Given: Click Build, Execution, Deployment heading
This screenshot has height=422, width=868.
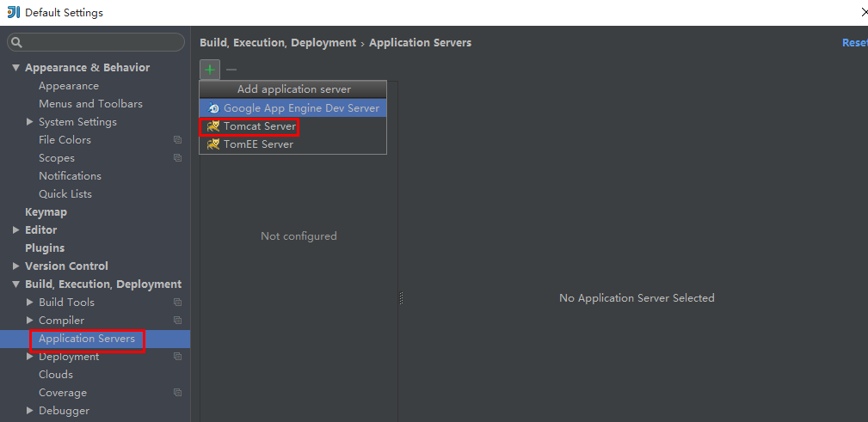Looking at the screenshot, I should click(x=103, y=284).
